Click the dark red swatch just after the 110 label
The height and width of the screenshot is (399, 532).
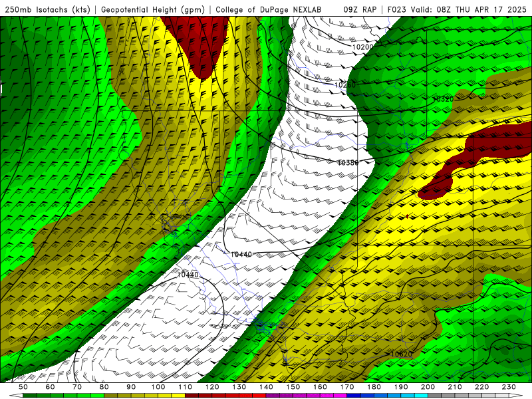[192, 396]
